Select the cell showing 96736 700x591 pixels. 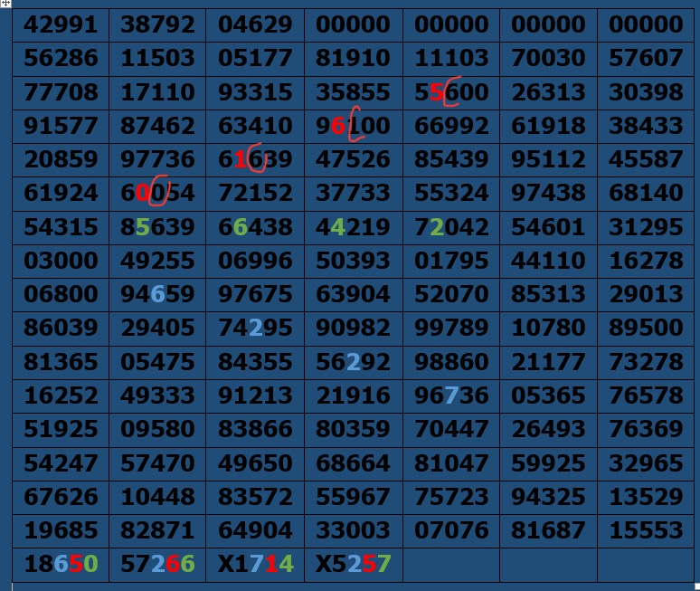pyautogui.click(x=451, y=396)
